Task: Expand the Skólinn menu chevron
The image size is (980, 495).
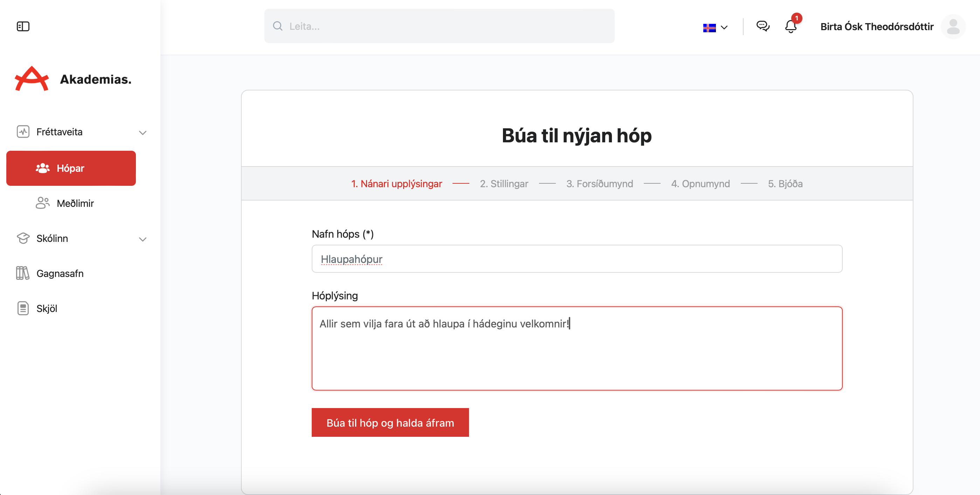Action: (143, 239)
